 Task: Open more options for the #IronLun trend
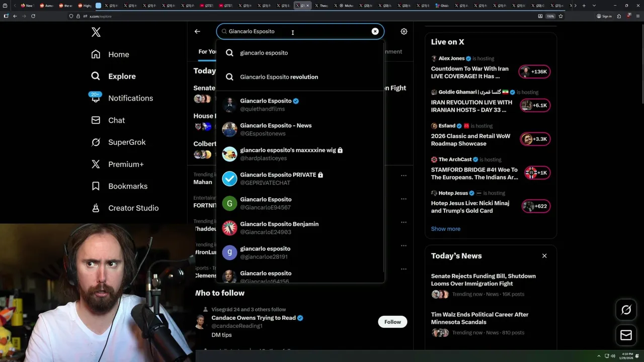pos(404,245)
